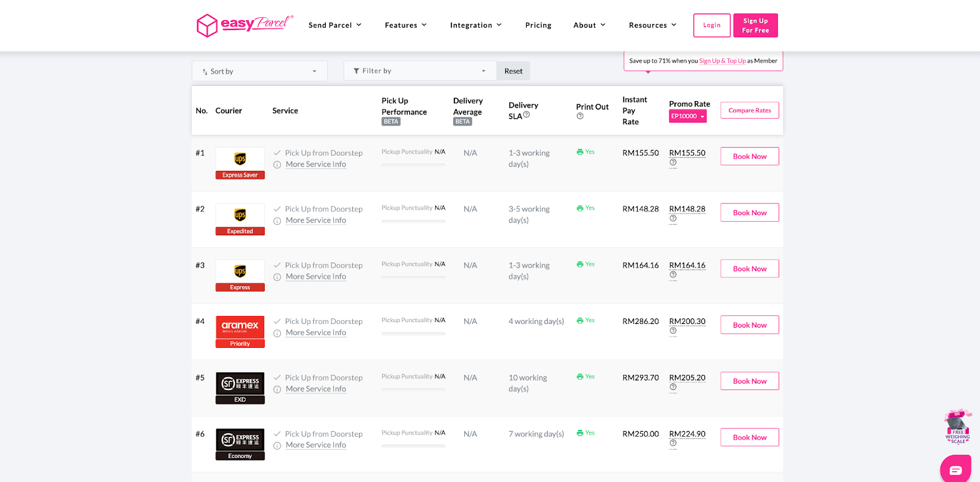Expand the Resources menu

(x=652, y=25)
